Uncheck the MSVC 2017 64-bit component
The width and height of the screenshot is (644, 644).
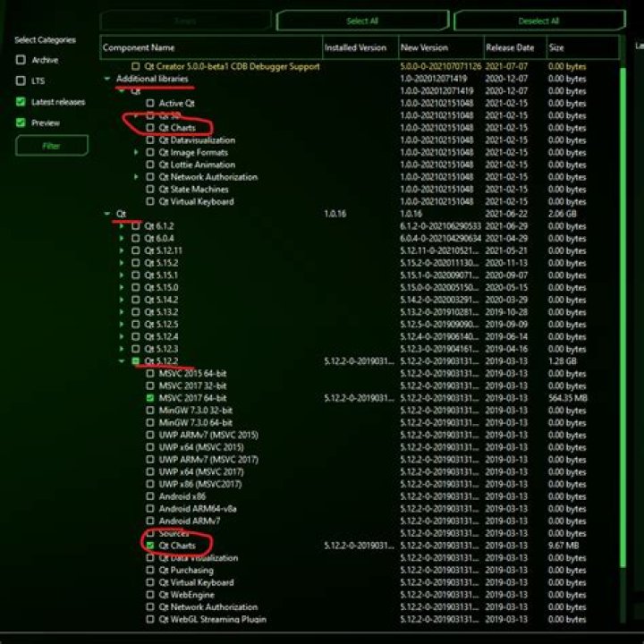coord(150,398)
